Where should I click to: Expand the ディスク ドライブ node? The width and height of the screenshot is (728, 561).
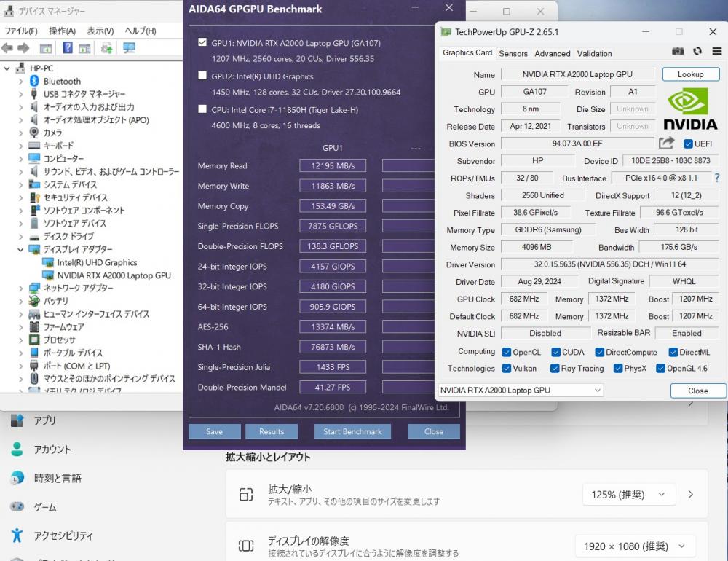tap(20, 237)
